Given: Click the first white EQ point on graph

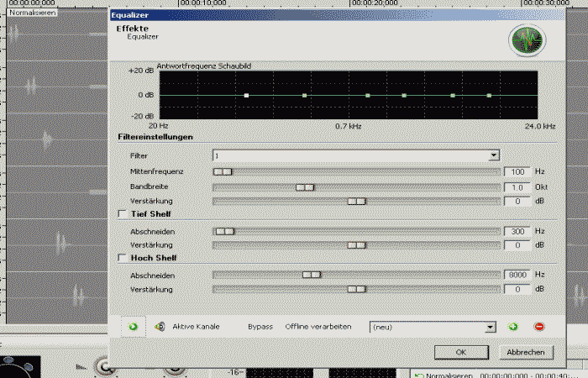Looking at the screenshot, I should pyautogui.click(x=246, y=96).
